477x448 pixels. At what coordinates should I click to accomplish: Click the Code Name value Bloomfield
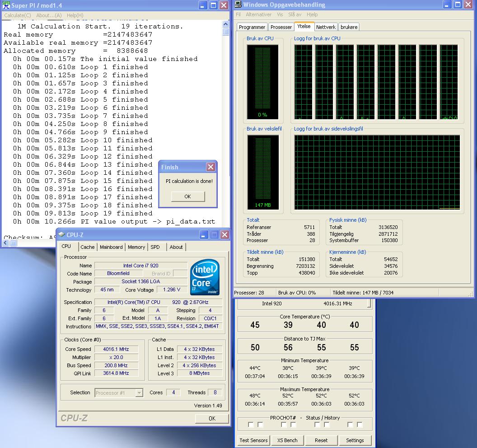(118, 273)
